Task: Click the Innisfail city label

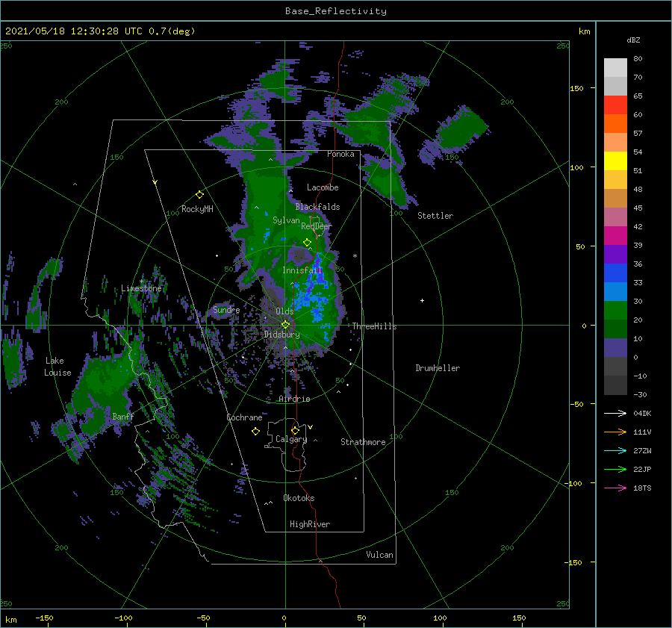Action: point(302,270)
